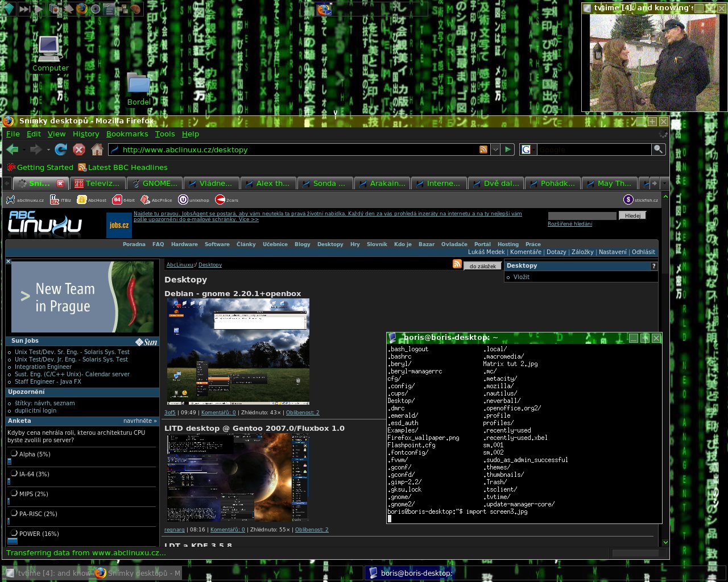Open the LITD Gentoo Fluxbox thumbnail
728x582 pixels.
click(238, 477)
